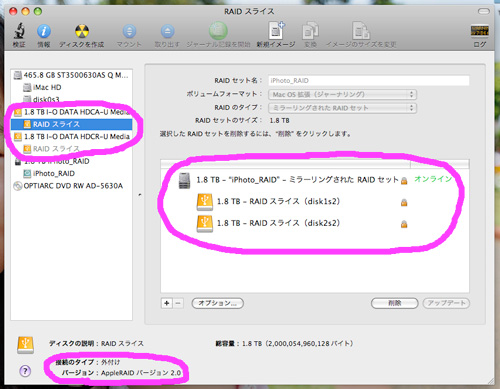Click the orange USB icon for disk1s2 slice
The image size is (500, 389).
pos(205,202)
